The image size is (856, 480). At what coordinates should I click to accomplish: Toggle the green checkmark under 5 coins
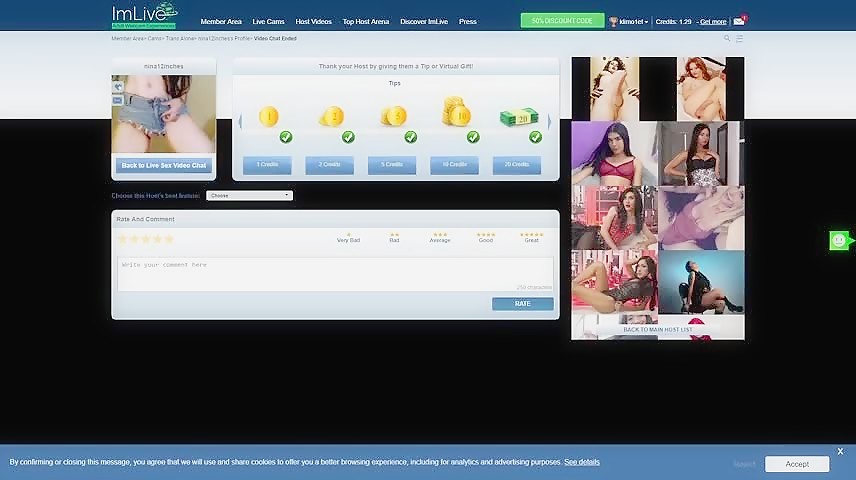(x=411, y=137)
